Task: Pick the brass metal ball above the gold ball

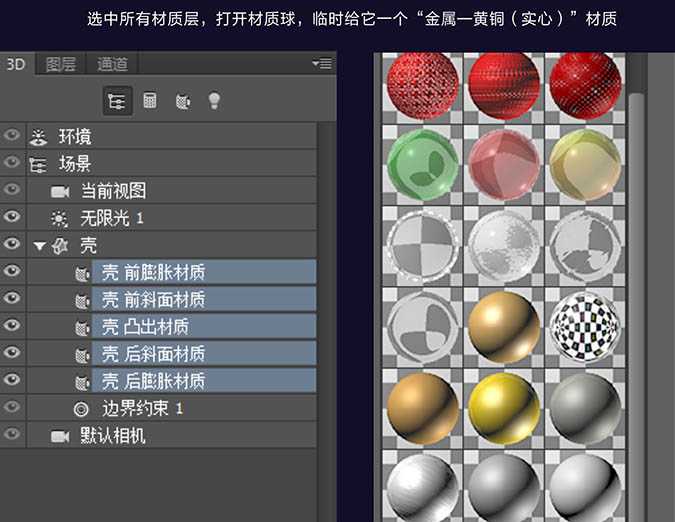Action: [504, 327]
